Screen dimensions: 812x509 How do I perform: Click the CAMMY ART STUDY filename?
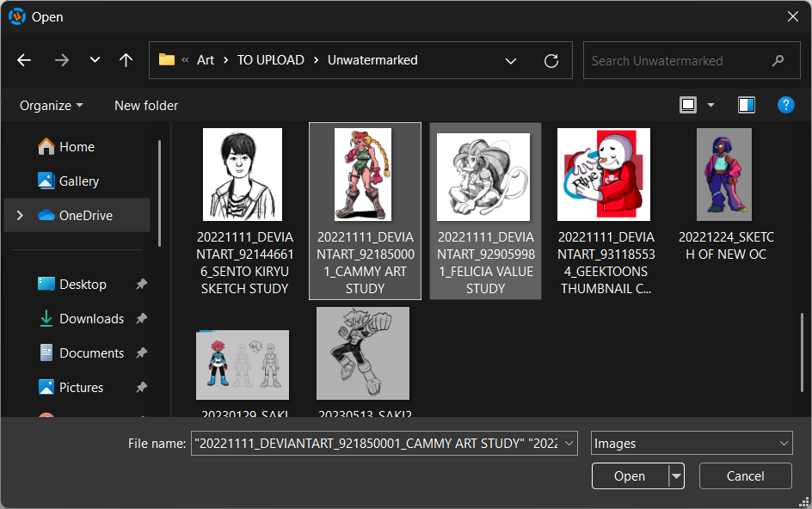point(365,263)
